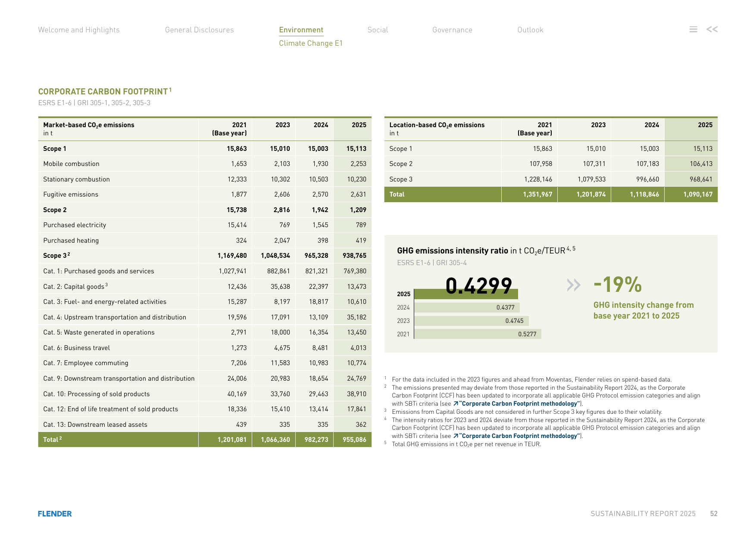
Task: Click Cat. 6: Business travel row
Action: point(205,348)
